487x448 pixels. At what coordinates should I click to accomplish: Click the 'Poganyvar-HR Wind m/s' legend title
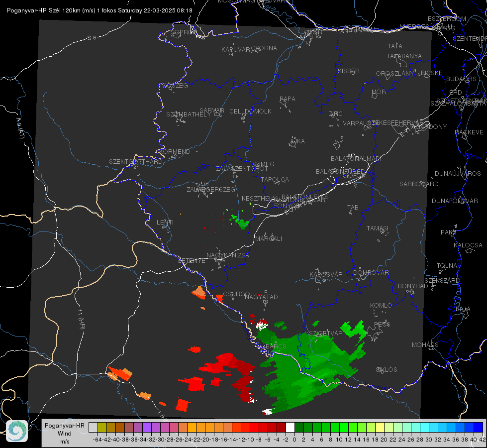(65, 434)
